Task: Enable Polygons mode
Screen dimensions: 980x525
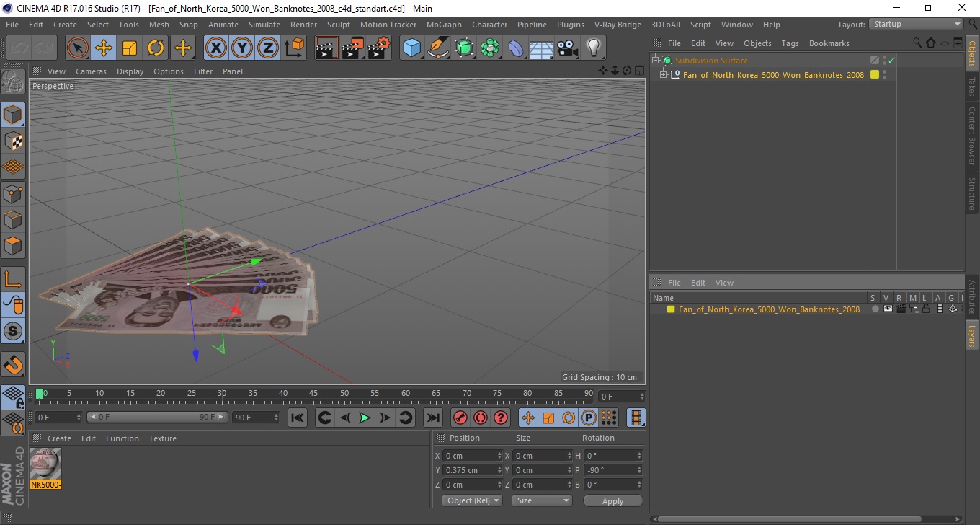Action: [13, 245]
